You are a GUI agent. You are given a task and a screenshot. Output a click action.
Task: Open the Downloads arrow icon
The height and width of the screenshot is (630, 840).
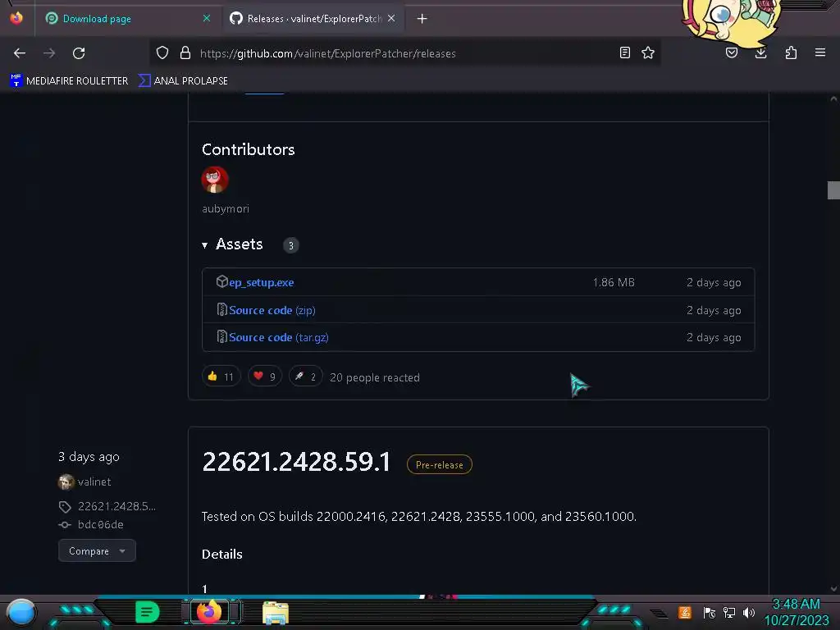tap(760, 52)
